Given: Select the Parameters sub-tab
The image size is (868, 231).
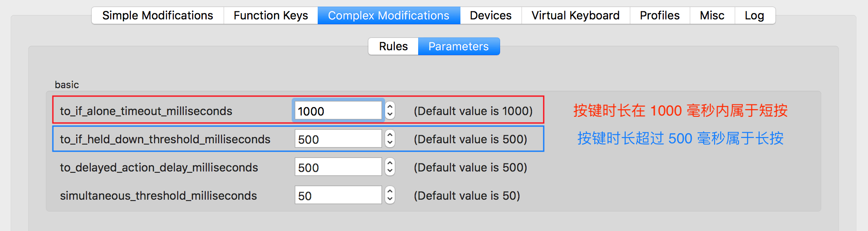Looking at the screenshot, I should (458, 46).
